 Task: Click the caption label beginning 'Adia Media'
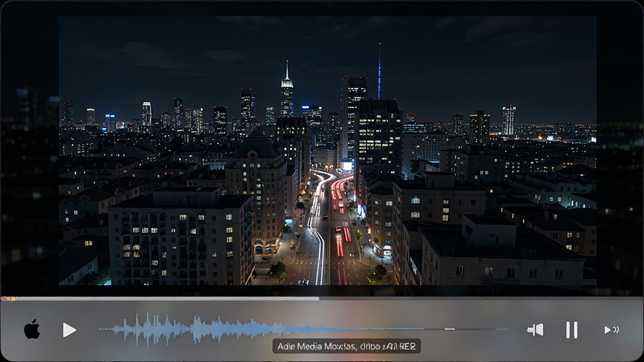pyautogui.click(x=347, y=346)
